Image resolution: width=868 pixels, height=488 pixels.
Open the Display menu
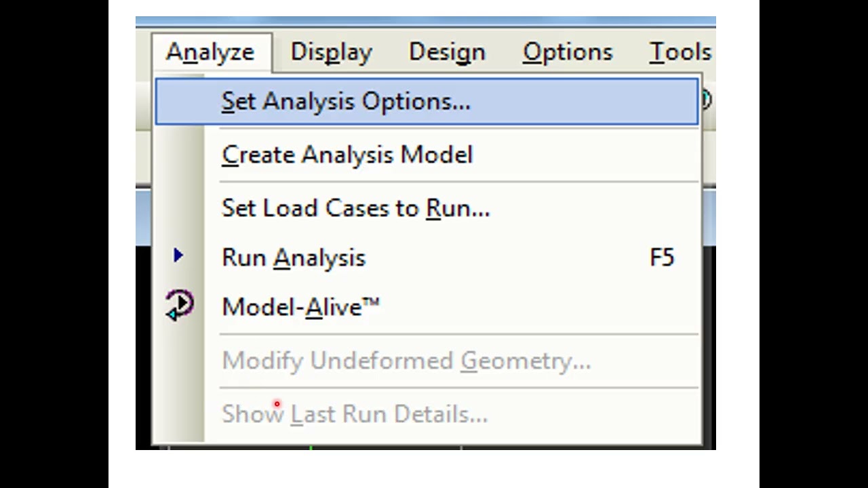(x=331, y=52)
